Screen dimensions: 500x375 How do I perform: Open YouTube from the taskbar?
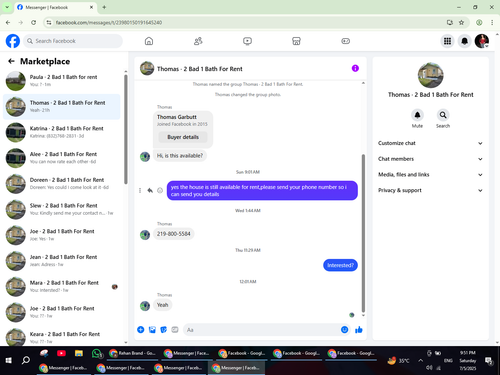coord(61,353)
